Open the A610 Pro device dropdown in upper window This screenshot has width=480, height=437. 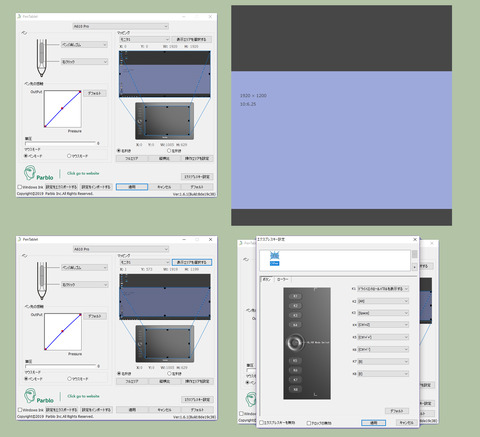tap(121, 26)
